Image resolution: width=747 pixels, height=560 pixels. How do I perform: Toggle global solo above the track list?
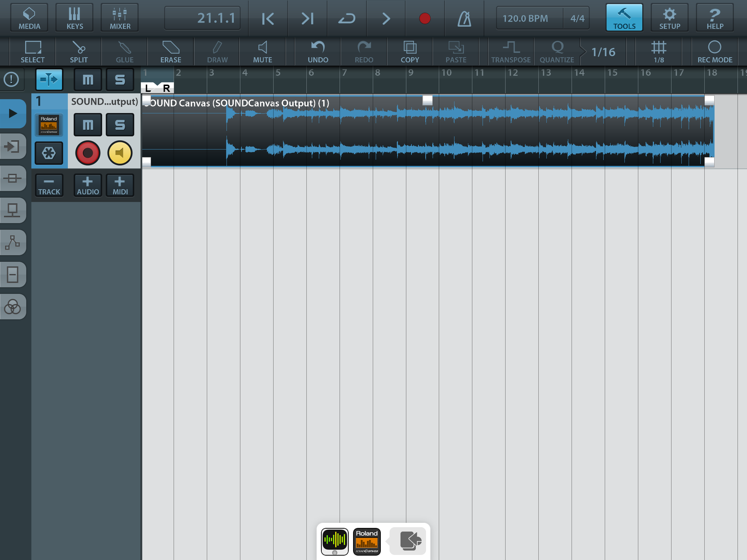[120, 79]
